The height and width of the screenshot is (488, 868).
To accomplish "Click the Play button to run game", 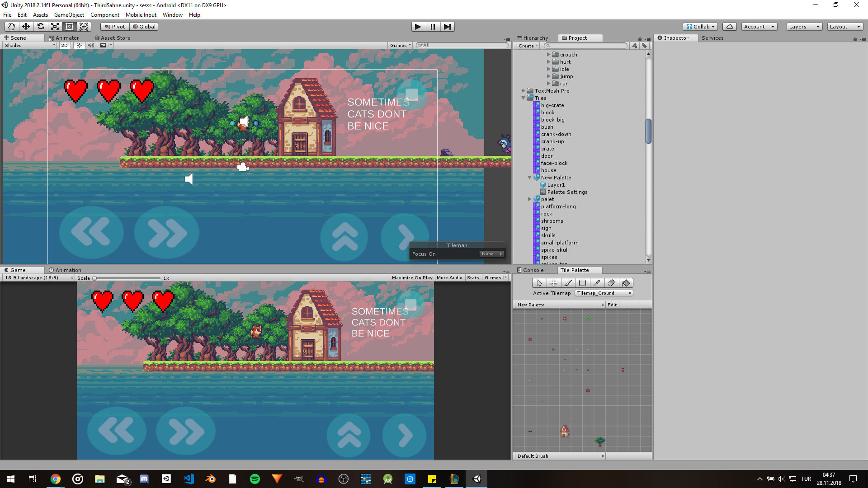I will [x=418, y=26].
